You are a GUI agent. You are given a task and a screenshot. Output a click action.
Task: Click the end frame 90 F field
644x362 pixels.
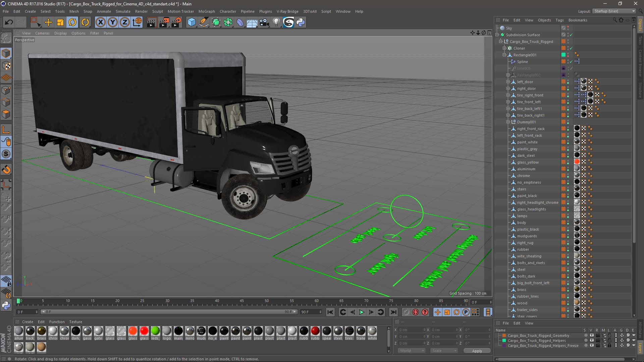[311, 312]
